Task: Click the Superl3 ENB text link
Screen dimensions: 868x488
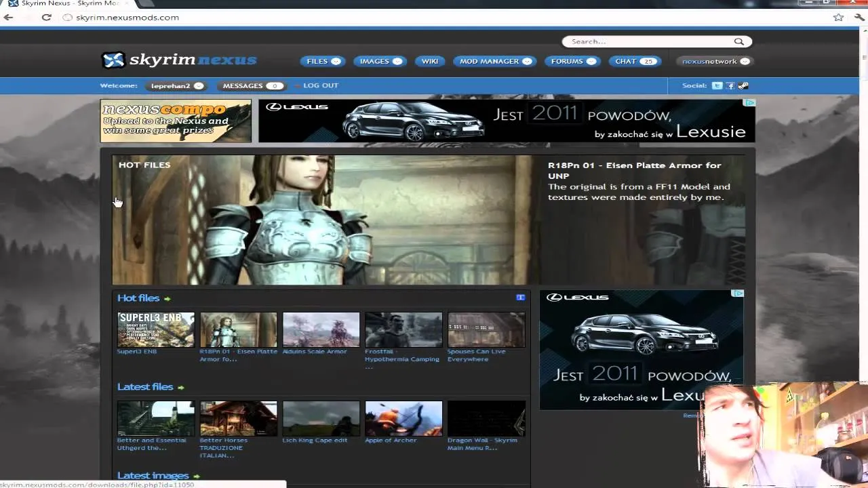Action: click(137, 352)
